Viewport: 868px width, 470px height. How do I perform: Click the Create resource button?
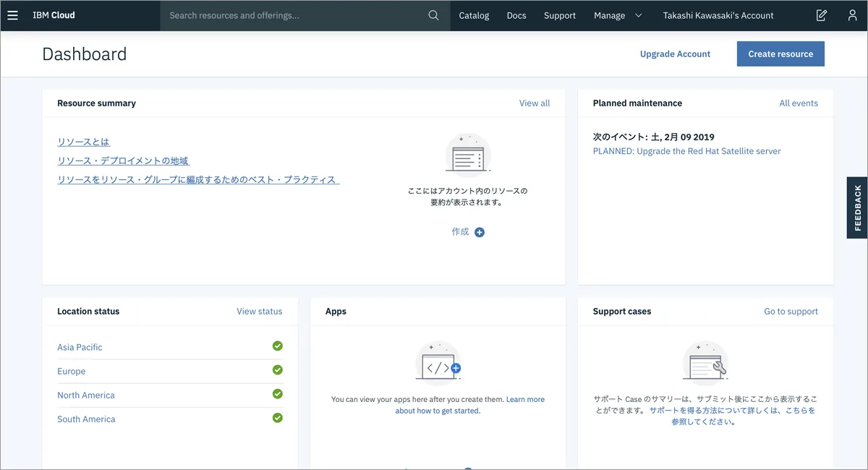click(780, 54)
